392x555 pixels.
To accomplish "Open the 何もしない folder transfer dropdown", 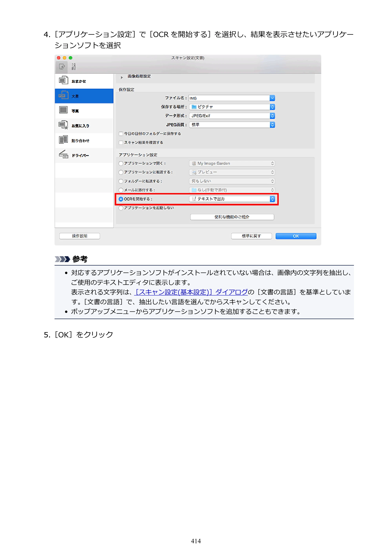I will click(232, 181).
